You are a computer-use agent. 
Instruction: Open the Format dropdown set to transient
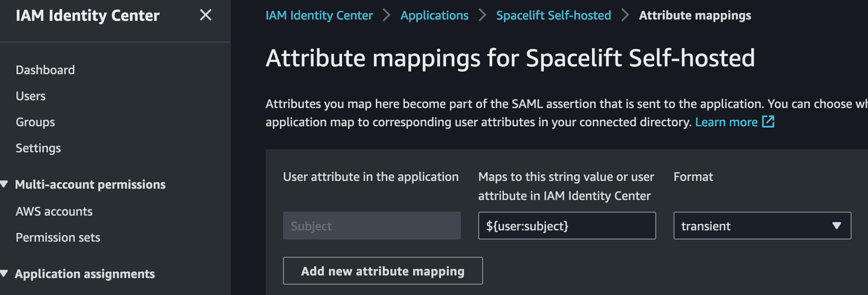click(x=762, y=226)
